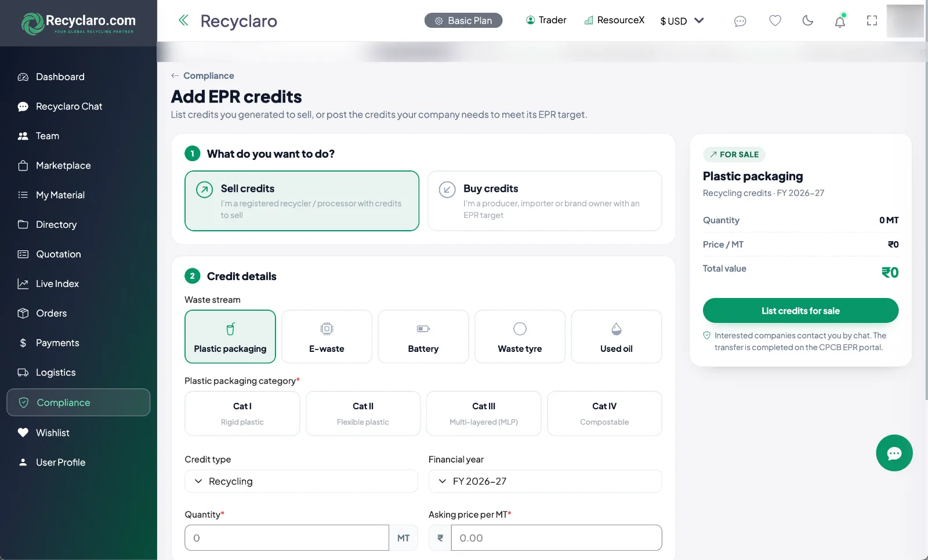The image size is (928, 560).
Task: Open chat messages icon in header
Action: 740,21
